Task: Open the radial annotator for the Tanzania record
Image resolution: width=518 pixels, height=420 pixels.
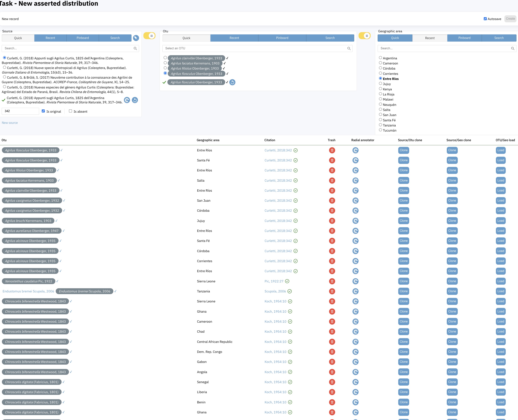Action: pyautogui.click(x=356, y=291)
